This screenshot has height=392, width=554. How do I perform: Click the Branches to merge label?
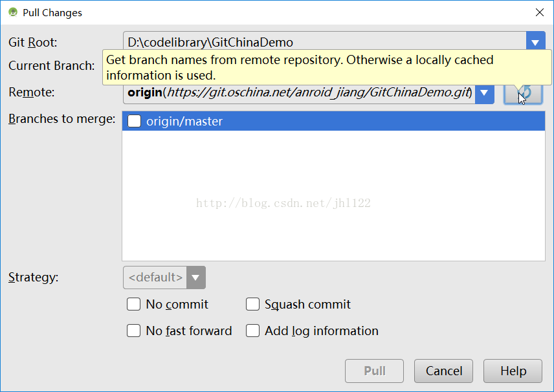[x=62, y=119]
